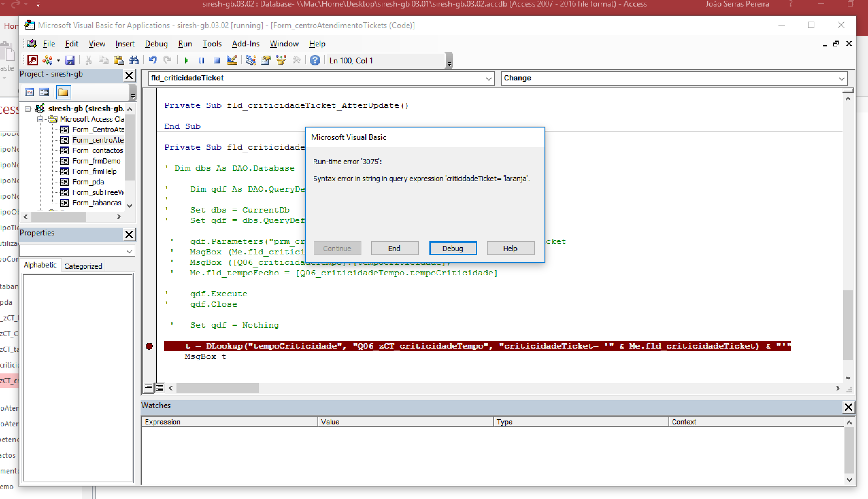The image size is (868, 499).
Task: Save the project with the floppy disk icon
Action: tap(70, 60)
